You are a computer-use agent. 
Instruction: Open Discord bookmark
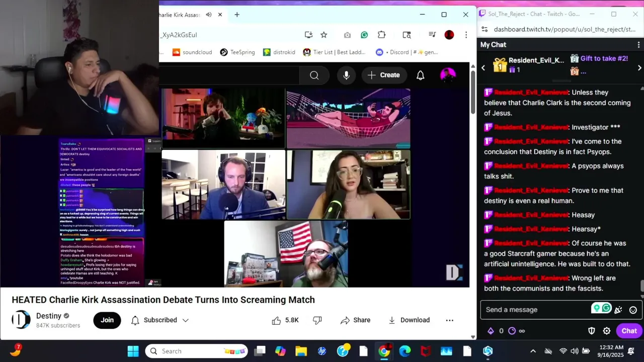407,52
